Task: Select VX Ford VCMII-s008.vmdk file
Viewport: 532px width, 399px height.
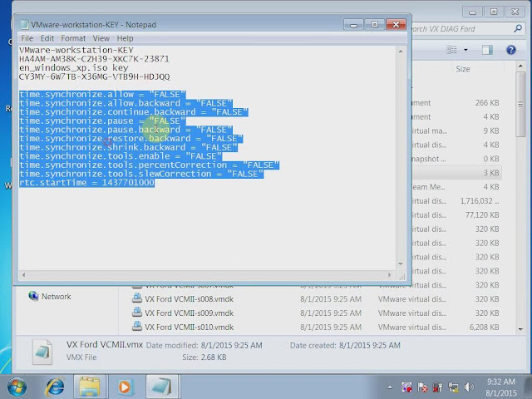Action: click(189, 299)
